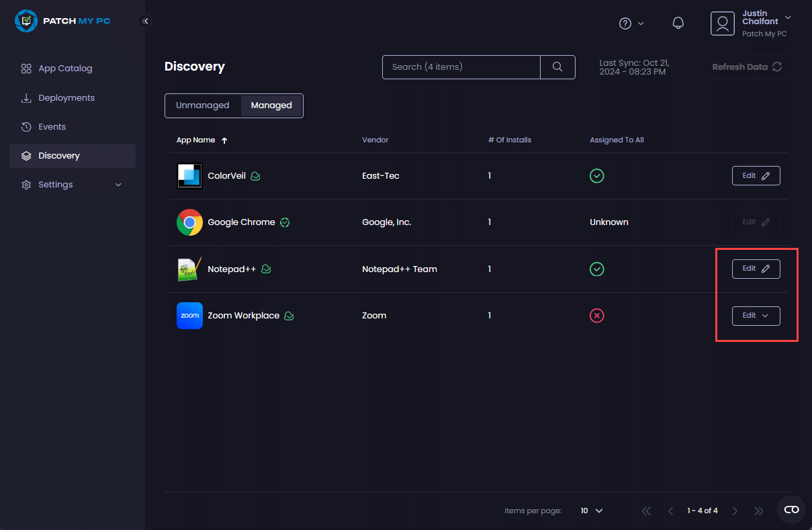Click the Google Chrome app icon
Screen dimensions: 812x530
click(189, 222)
